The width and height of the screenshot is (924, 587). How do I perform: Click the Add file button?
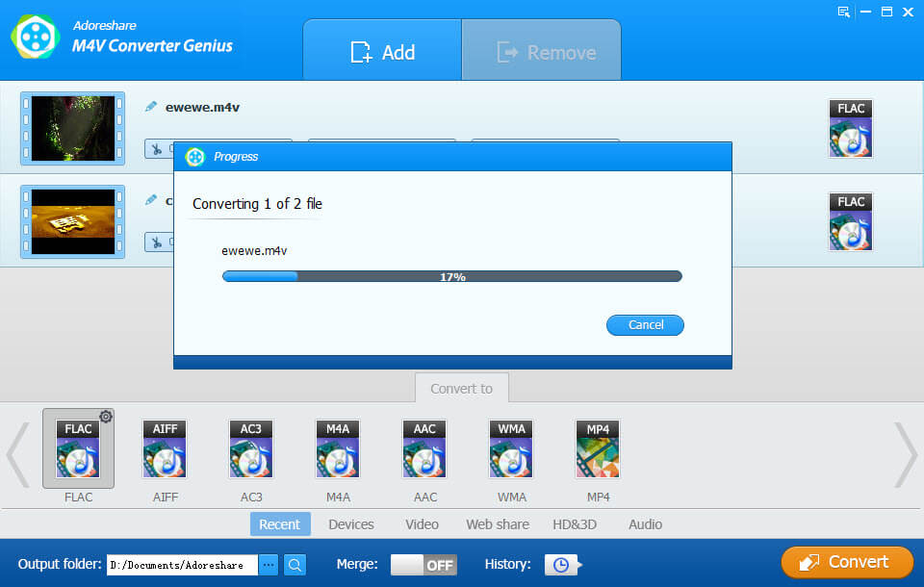pyautogui.click(x=382, y=52)
